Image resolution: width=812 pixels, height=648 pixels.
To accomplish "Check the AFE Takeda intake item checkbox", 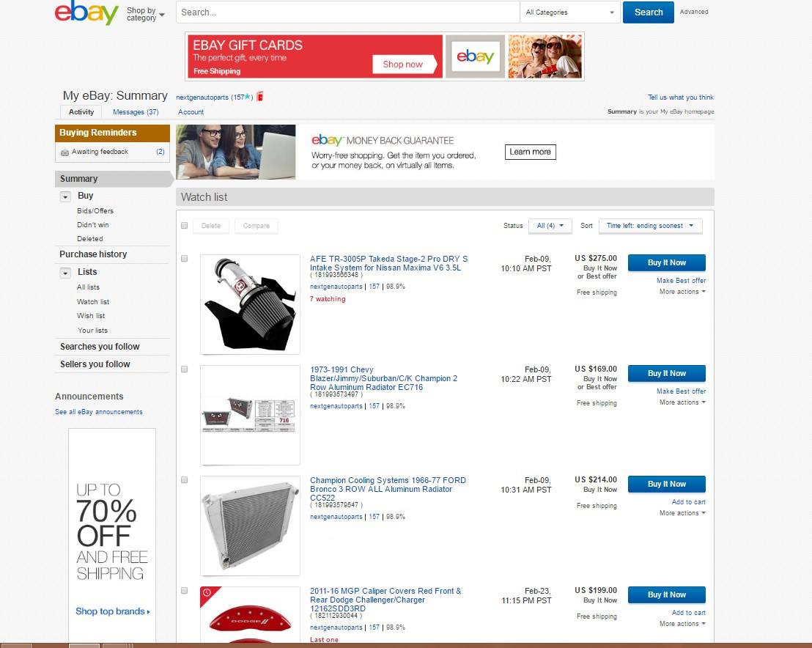I will [185, 259].
